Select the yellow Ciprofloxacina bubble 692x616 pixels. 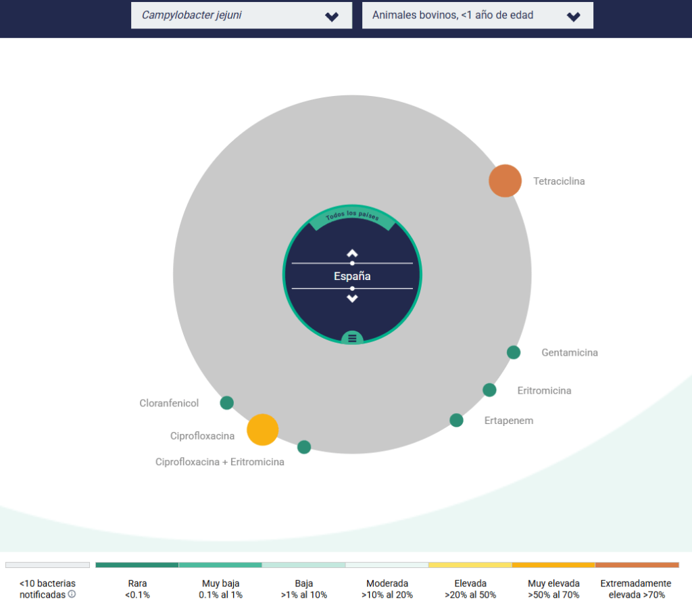tap(262, 430)
